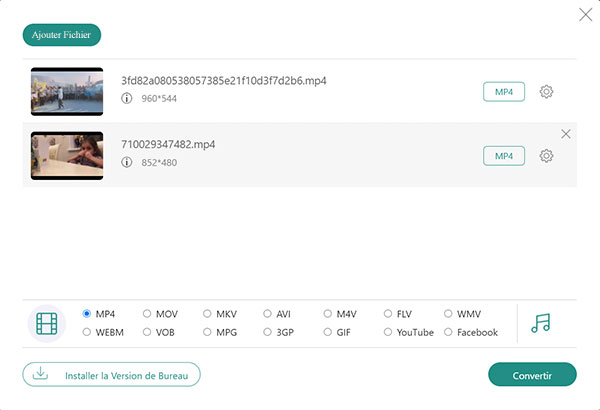600x410 pixels.
Task: Click info icon beside 852*480 resolution
Action: (x=127, y=162)
